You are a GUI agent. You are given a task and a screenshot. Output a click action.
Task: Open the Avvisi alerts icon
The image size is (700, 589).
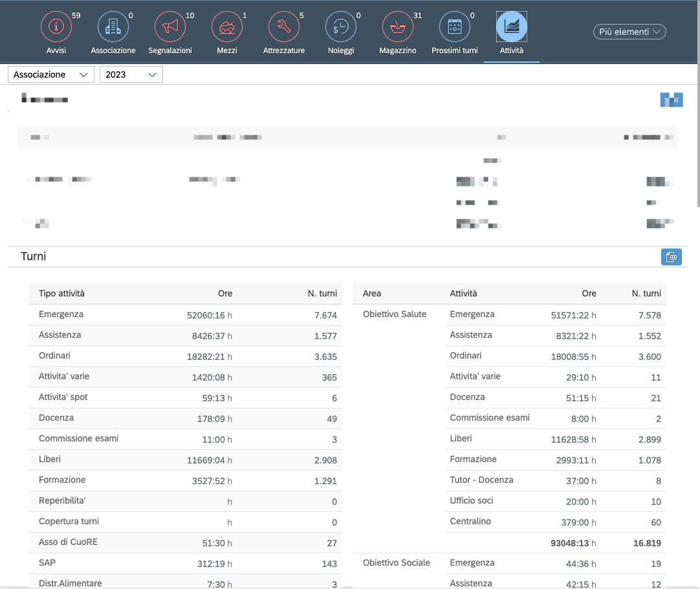point(56,27)
